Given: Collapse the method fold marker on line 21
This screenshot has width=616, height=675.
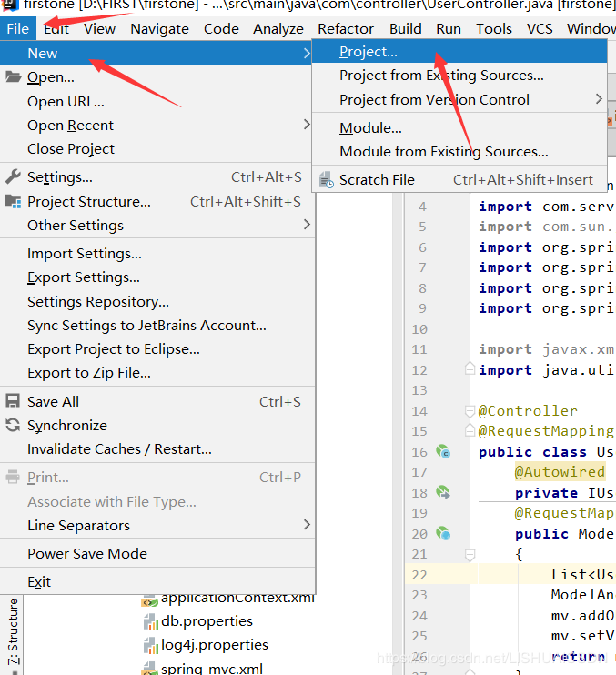Looking at the screenshot, I should coord(470,555).
